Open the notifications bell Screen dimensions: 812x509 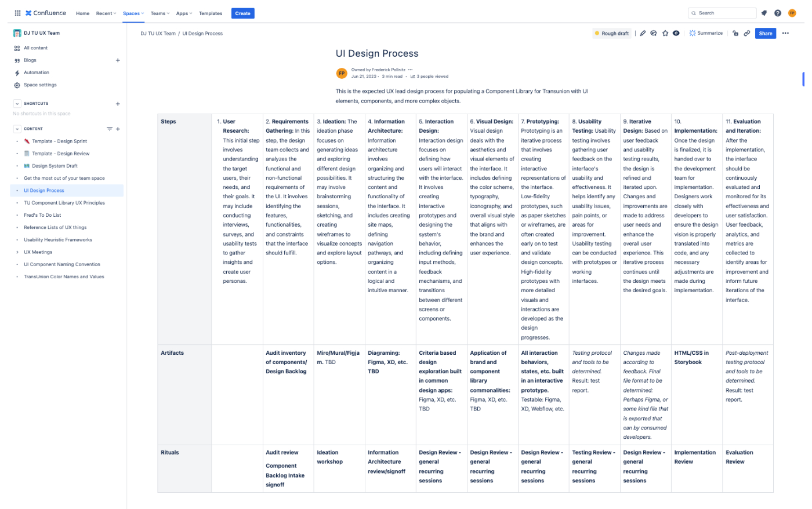coord(764,13)
